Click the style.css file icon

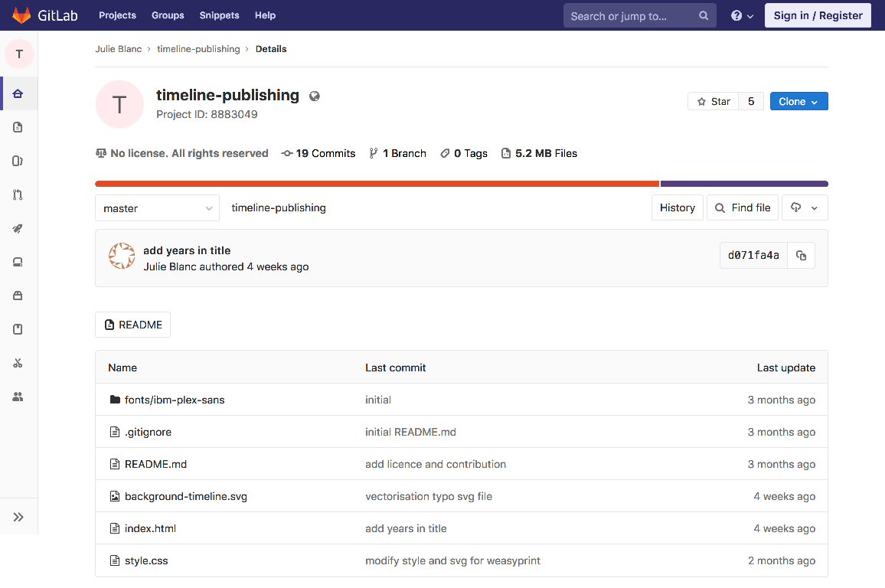[x=115, y=560]
